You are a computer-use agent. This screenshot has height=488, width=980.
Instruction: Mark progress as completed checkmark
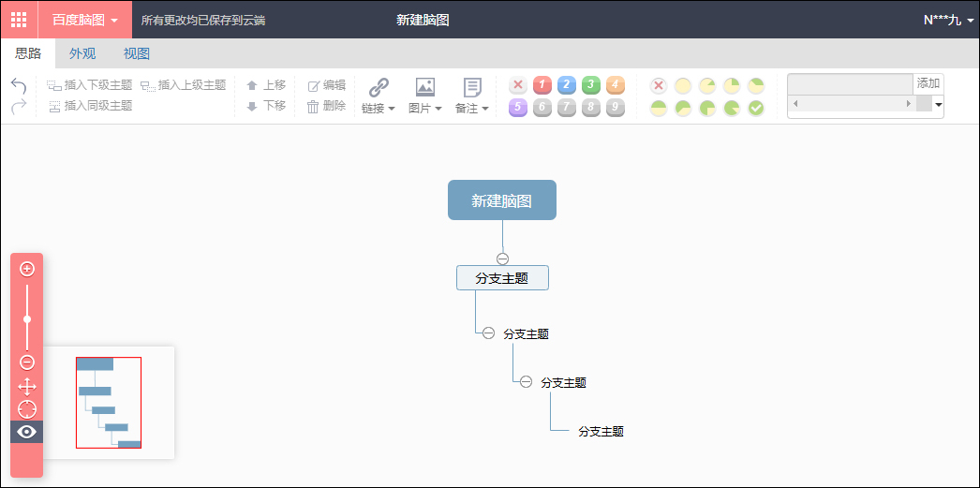click(x=756, y=108)
